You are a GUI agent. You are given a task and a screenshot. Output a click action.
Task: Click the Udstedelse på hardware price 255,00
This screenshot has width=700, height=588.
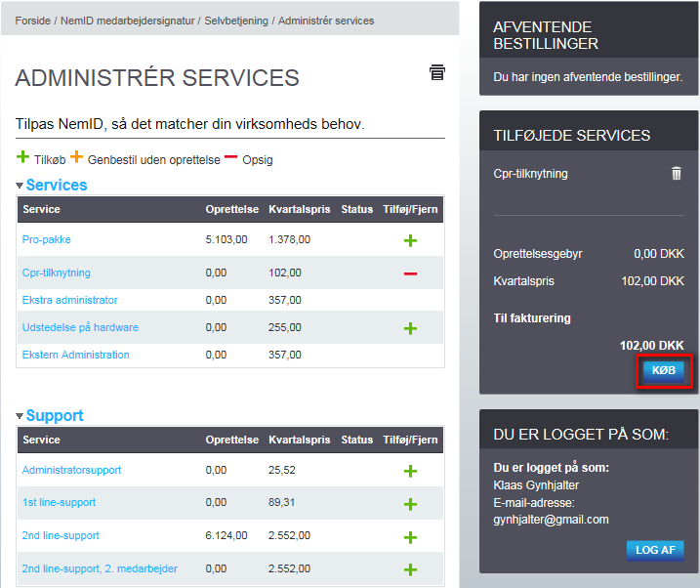(285, 327)
